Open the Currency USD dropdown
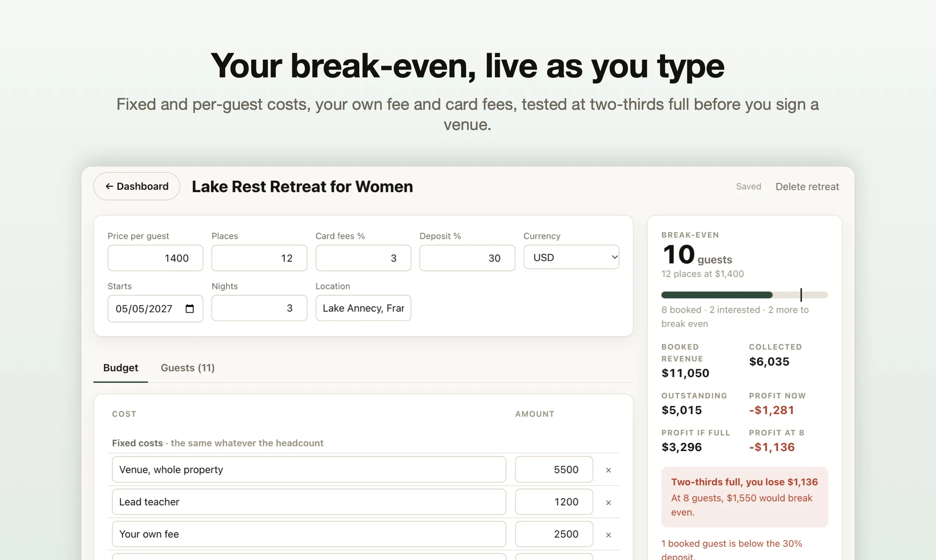 (x=571, y=258)
